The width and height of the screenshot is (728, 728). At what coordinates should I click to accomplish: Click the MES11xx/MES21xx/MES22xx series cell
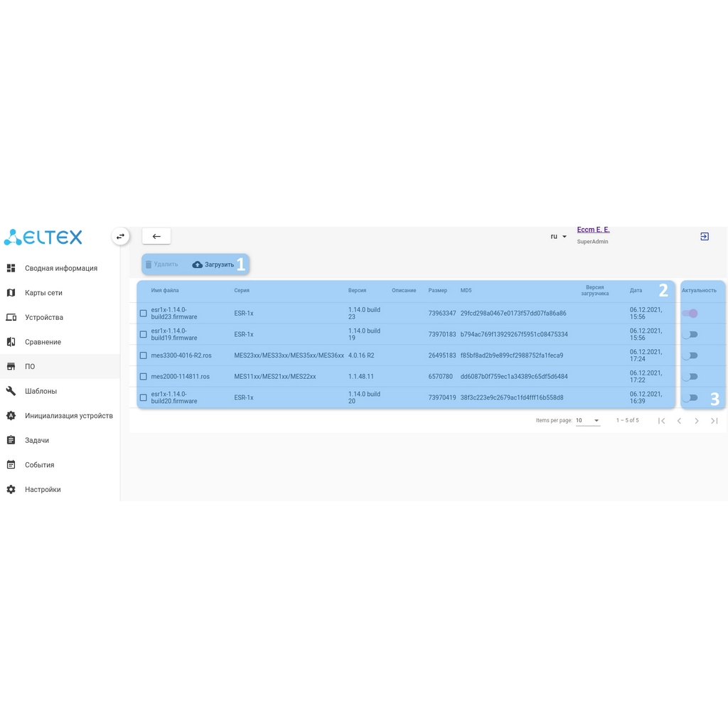275,377
